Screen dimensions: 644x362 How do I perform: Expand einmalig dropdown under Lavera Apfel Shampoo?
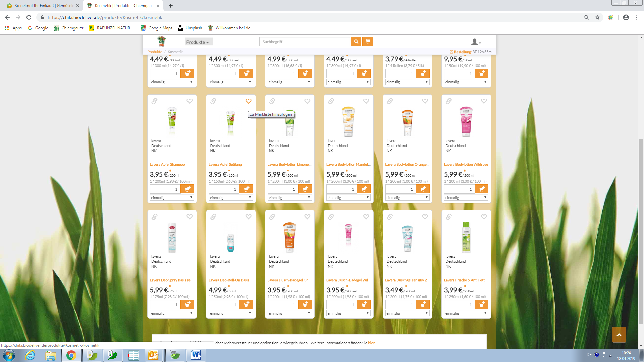click(x=172, y=198)
